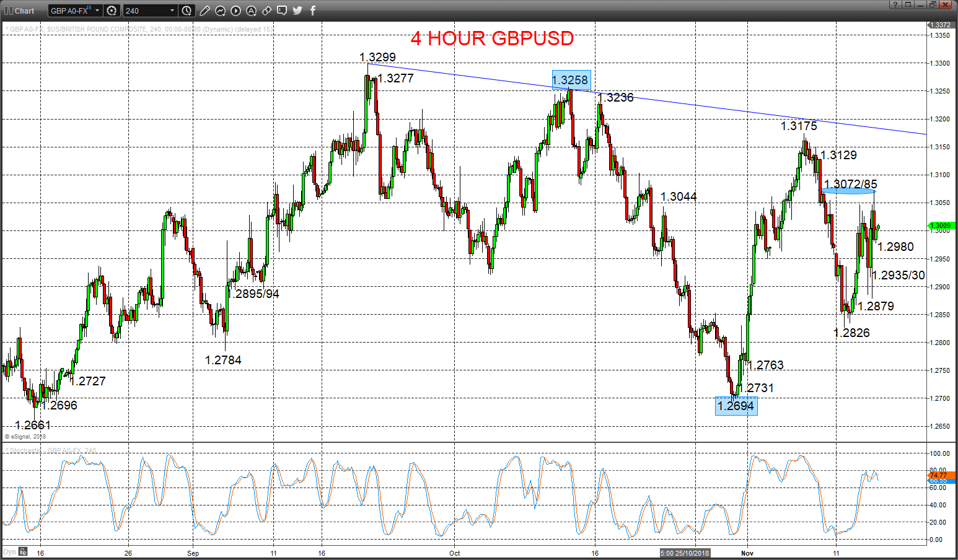
Task: Click the 1.3277 annotation label
Action: coord(395,78)
